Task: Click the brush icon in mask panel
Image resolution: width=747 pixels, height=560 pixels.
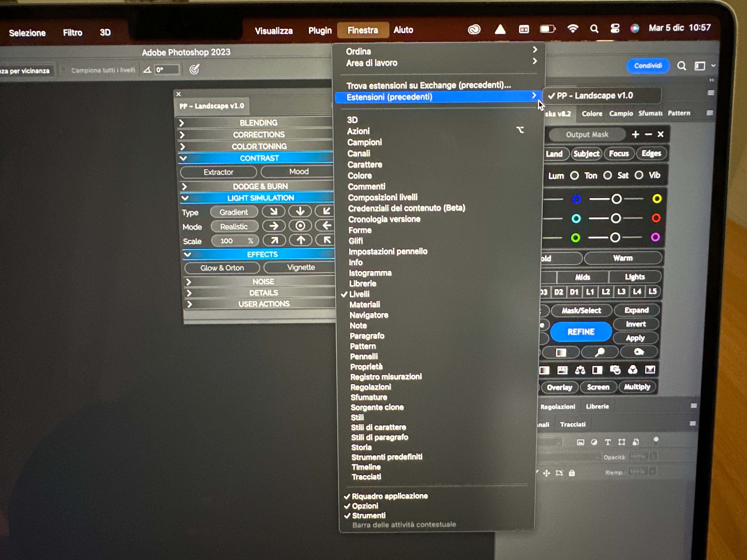Action: (599, 352)
